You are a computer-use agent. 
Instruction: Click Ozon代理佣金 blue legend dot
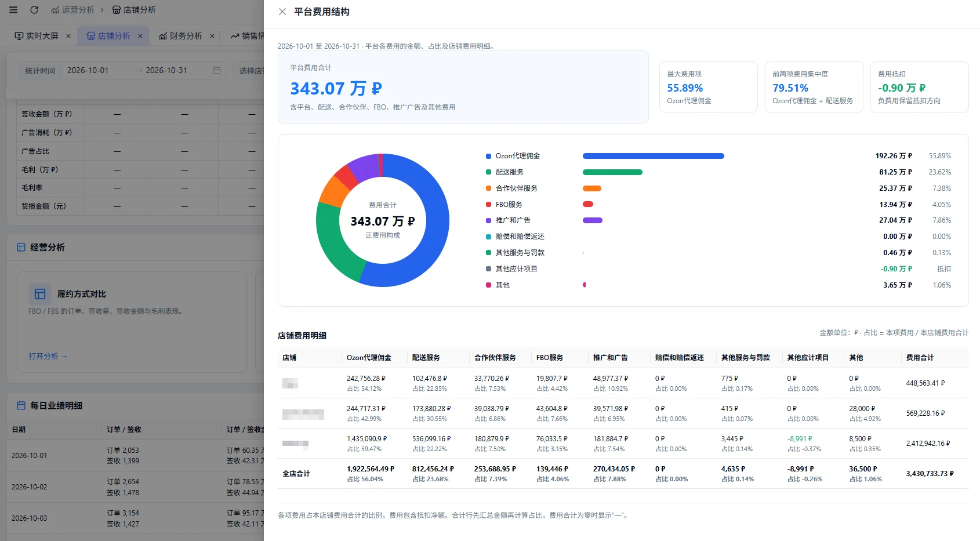(488, 156)
